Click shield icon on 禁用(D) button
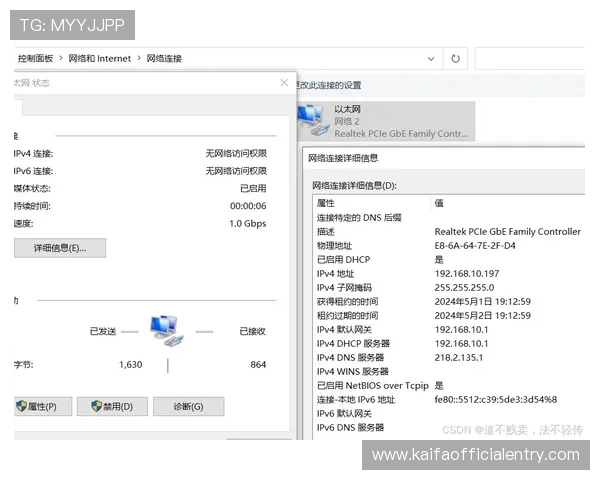 [96, 406]
